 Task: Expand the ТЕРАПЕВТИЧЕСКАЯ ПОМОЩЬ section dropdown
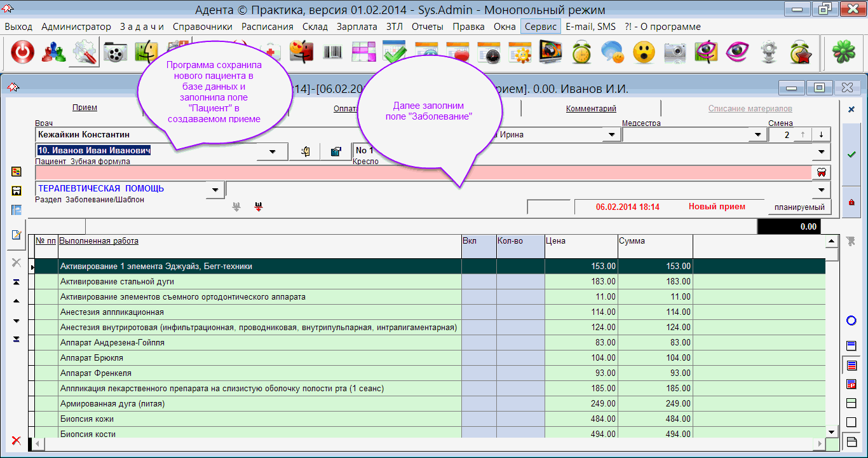(x=215, y=190)
